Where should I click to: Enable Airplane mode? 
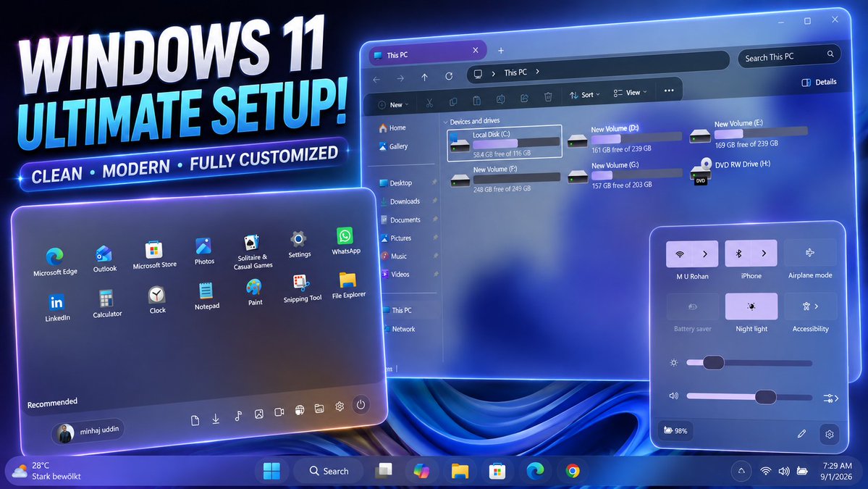point(810,253)
